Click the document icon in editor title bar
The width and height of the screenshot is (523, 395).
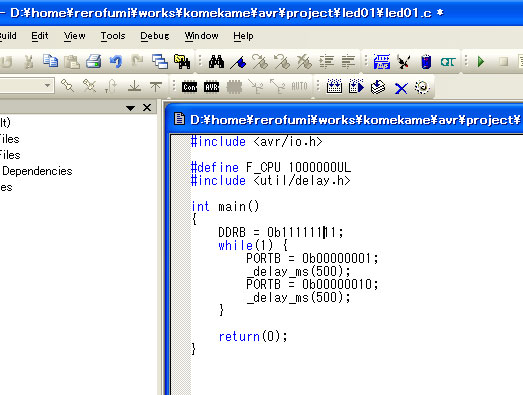tap(179, 119)
